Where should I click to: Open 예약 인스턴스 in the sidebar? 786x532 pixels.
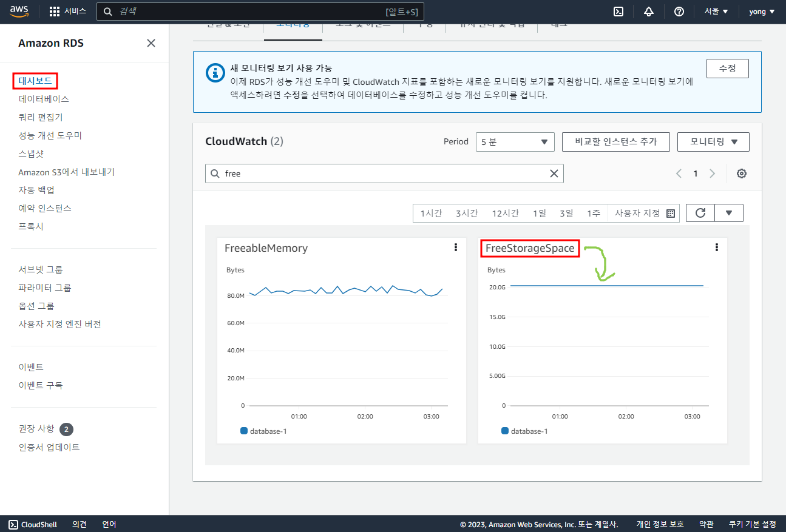(x=45, y=208)
